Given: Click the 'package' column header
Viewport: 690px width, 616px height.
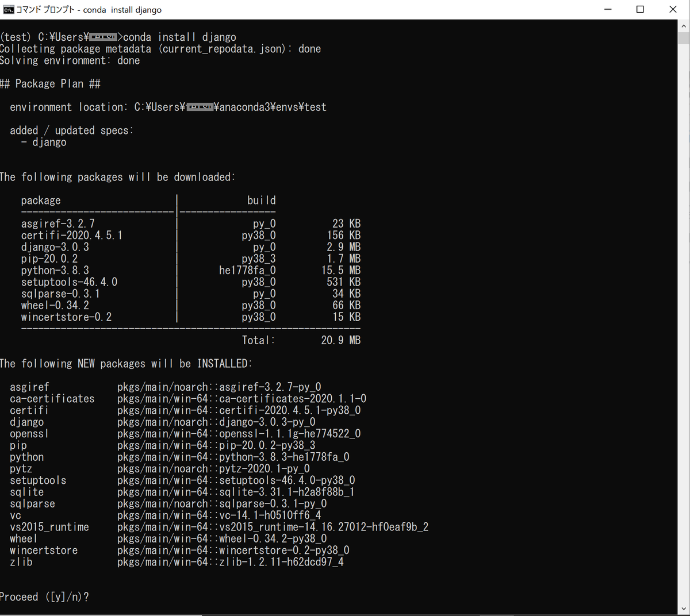Looking at the screenshot, I should [x=41, y=201].
